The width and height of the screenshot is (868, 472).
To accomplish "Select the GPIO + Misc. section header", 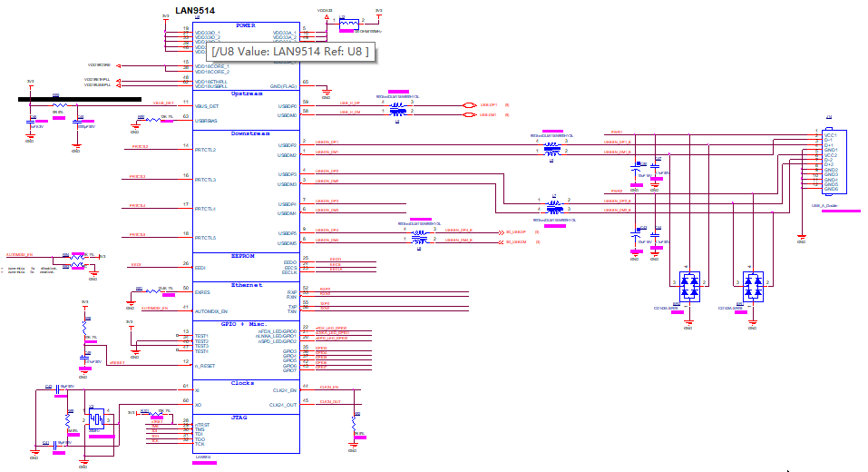I will point(244,324).
